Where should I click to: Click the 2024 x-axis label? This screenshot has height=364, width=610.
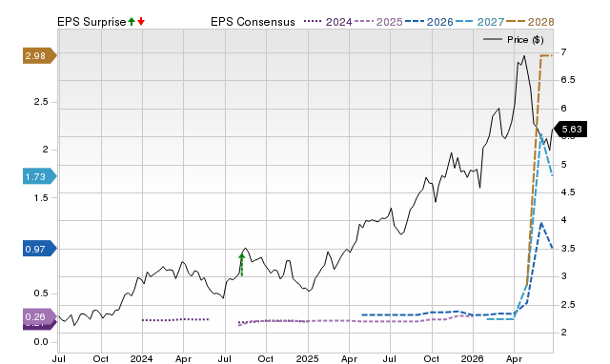[x=142, y=358]
